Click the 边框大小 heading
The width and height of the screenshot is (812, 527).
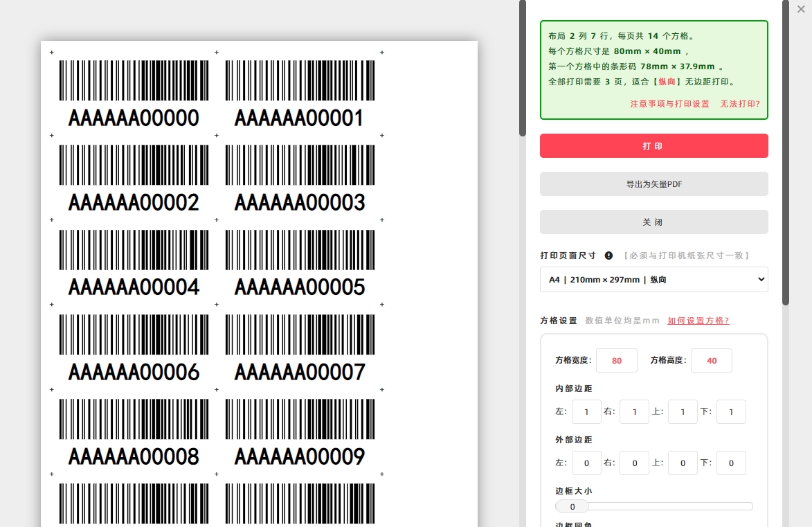click(x=574, y=491)
